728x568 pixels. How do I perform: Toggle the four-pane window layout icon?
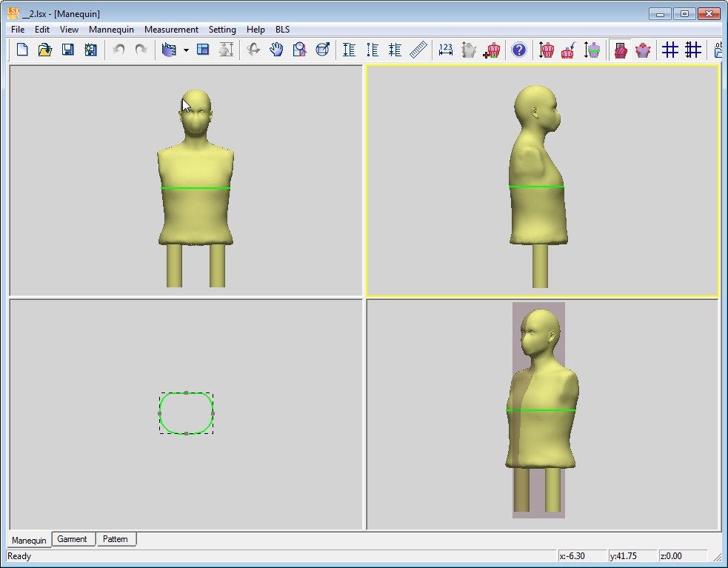pyautogui.click(x=203, y=50)
